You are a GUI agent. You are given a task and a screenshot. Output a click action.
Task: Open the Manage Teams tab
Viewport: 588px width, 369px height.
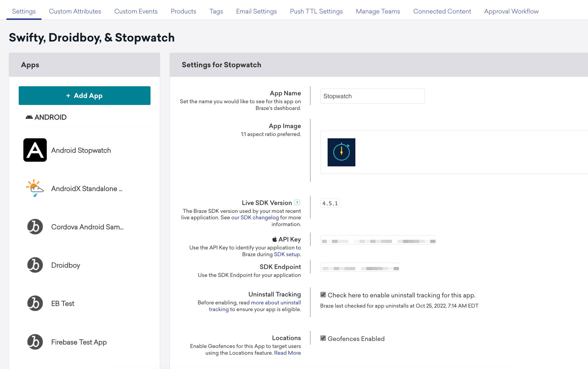tap(378, 11)
